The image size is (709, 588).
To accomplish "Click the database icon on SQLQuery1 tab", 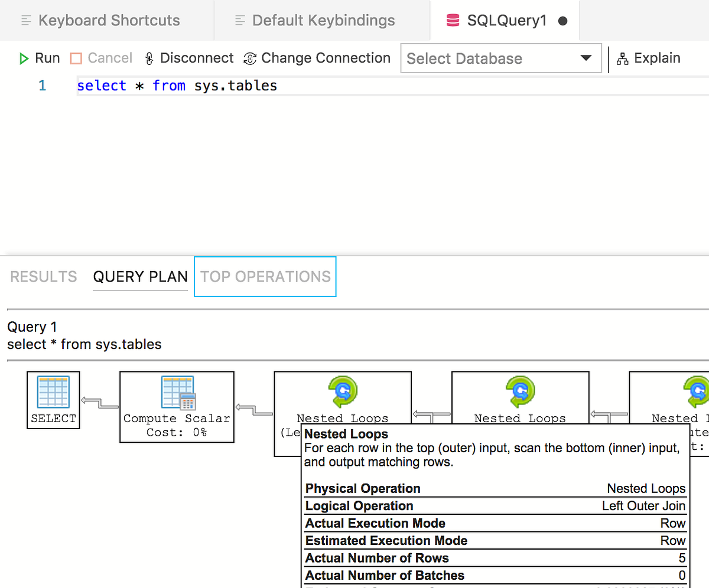I will [452, 19].
